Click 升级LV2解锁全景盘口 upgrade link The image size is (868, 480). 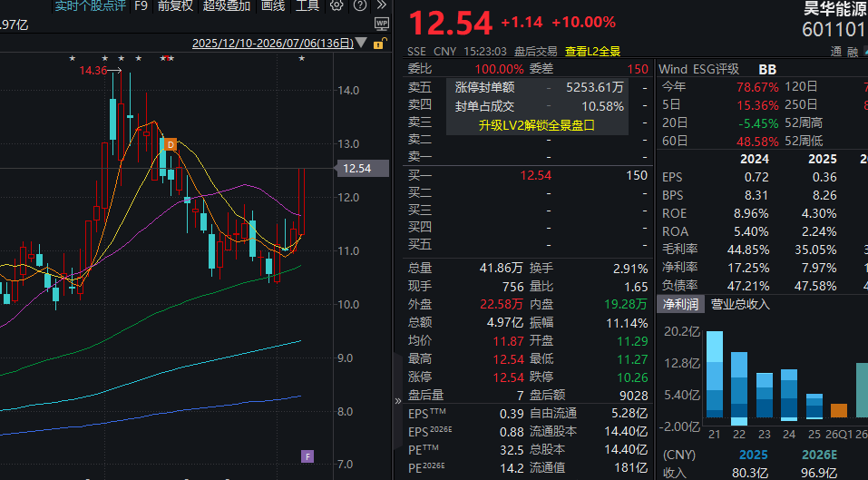coord(536,125)
